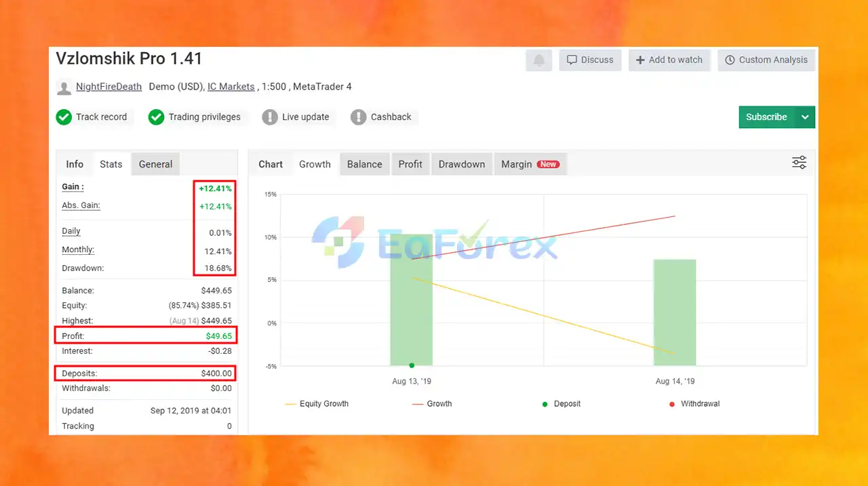Select the Margin chart tab
This screenshot has height=486, width=868.
530,164
